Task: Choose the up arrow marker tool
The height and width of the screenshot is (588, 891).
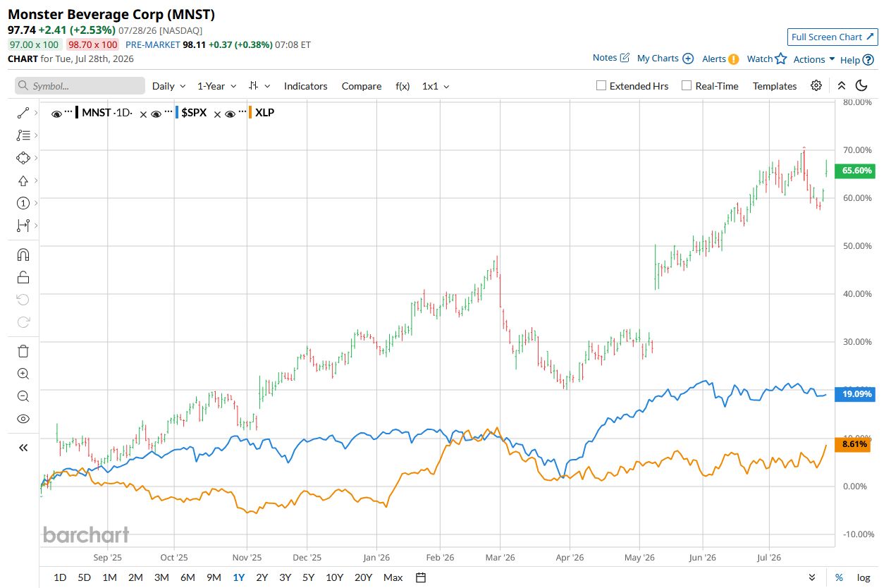Action: click(23, 180)
